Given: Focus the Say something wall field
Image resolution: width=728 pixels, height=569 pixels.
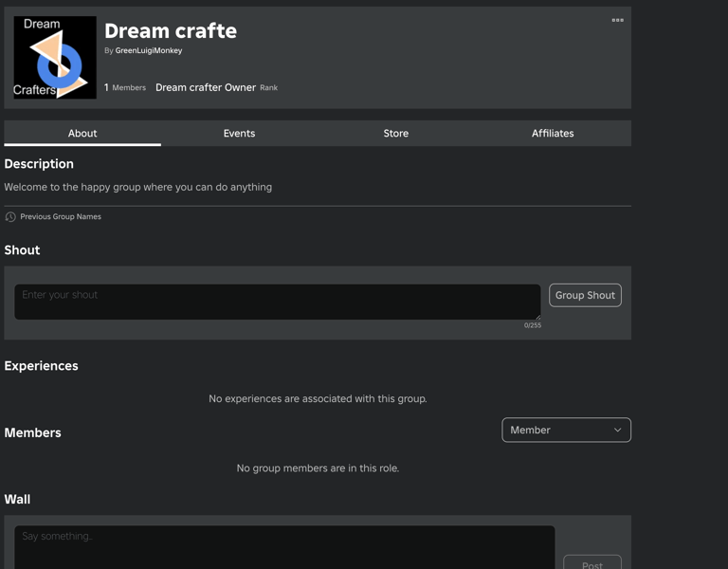Looking at the screenshot, I should point(284,547).
